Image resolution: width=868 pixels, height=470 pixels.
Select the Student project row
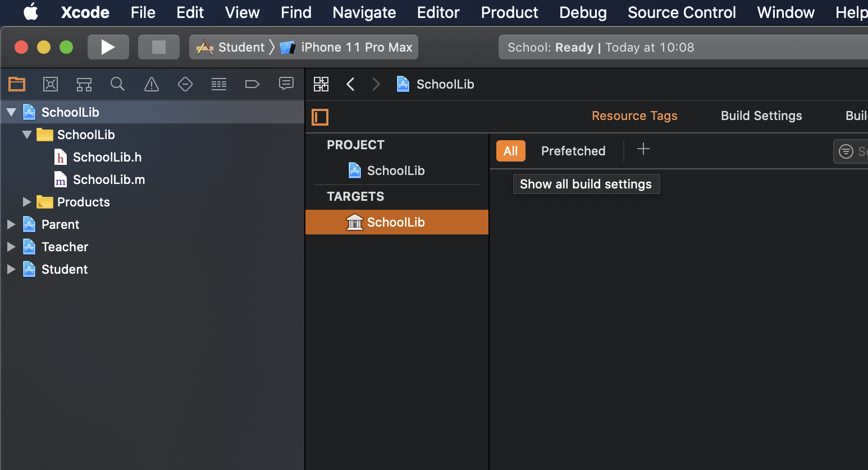(152, 269)
